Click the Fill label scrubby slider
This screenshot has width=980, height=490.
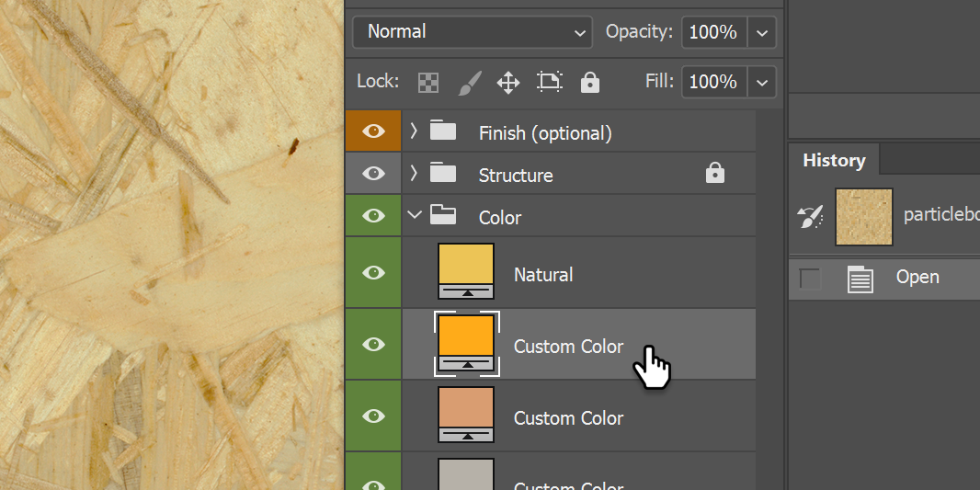[660, 81]
